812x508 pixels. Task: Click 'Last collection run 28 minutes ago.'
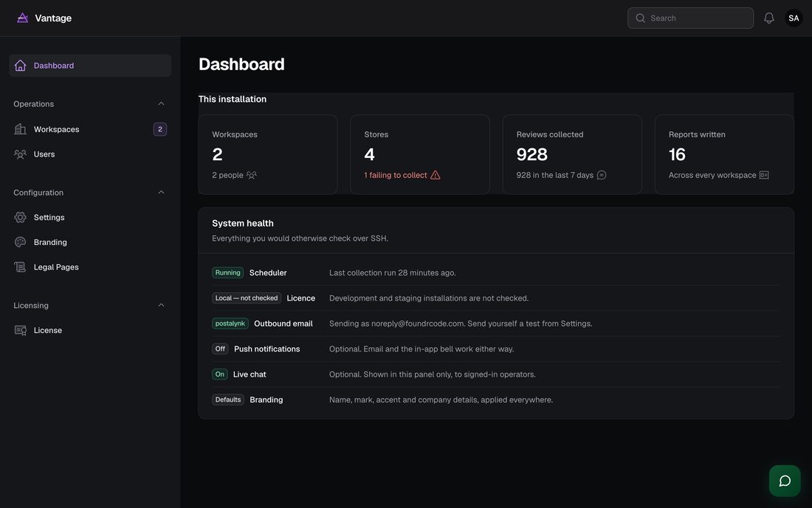click(393, 272)
